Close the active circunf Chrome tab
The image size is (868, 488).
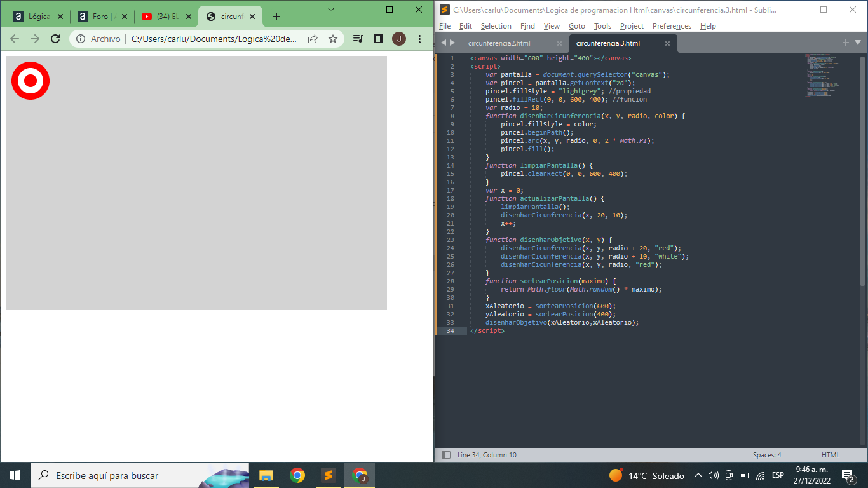252,17
